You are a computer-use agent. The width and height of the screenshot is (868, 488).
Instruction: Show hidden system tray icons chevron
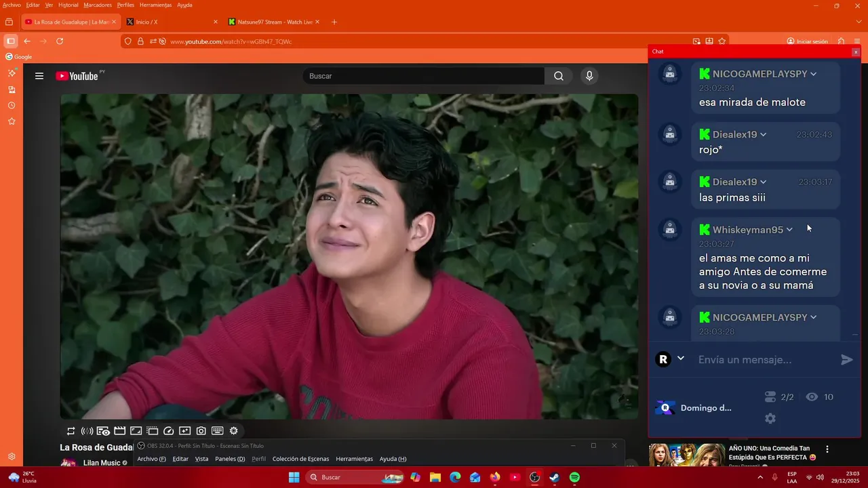coord(759,477)
